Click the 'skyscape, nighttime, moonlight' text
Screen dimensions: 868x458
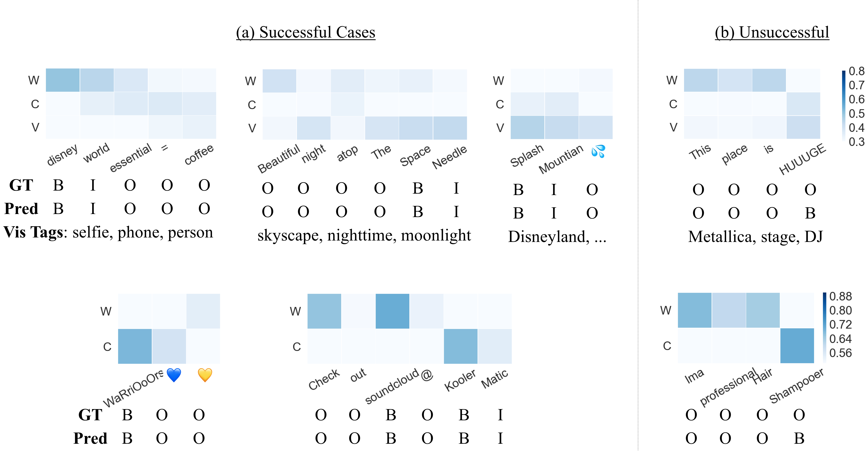click(x=364, y=235)
